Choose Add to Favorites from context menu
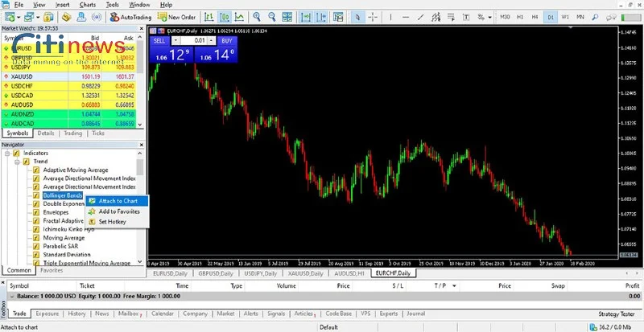Viewport: 644px width, 332px height. click(x=118, y=211)
